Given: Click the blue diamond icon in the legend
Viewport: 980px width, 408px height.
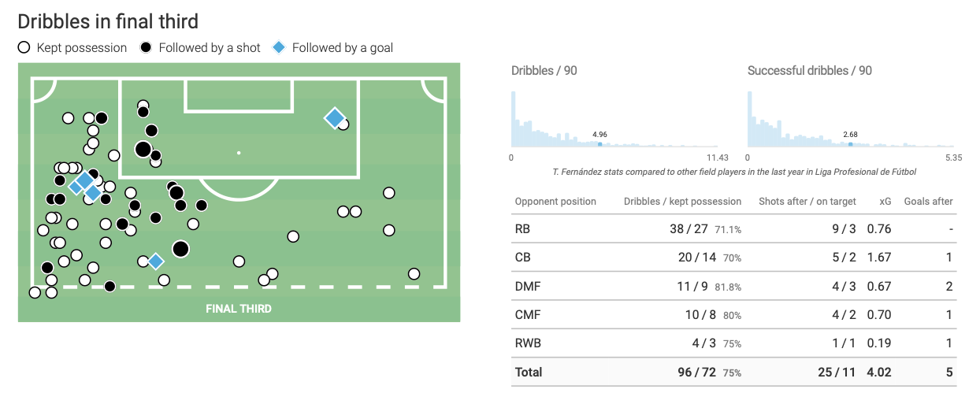Looking at the screenshot, I should pyautogui.click(x=278, y=47).
